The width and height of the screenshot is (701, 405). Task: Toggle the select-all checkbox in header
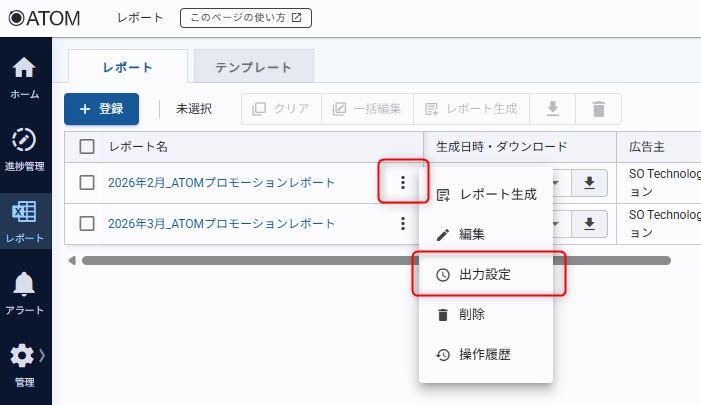pos(87,146)
